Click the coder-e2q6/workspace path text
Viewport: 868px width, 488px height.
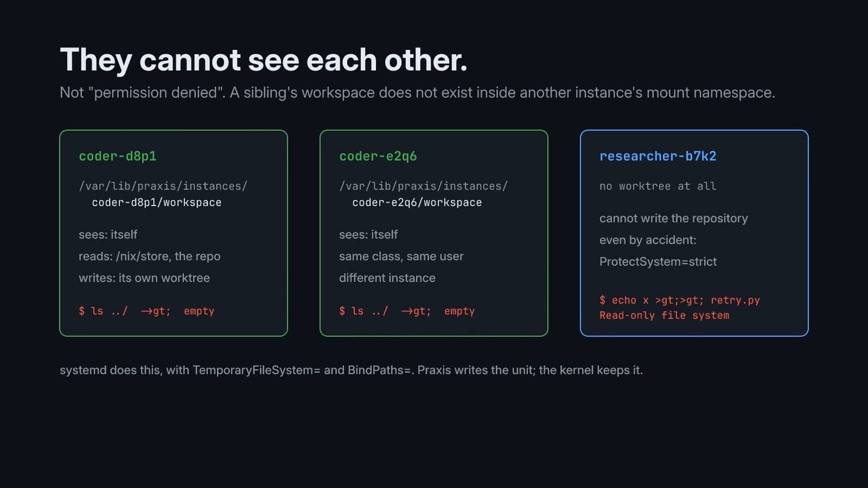tap(417, 202)
